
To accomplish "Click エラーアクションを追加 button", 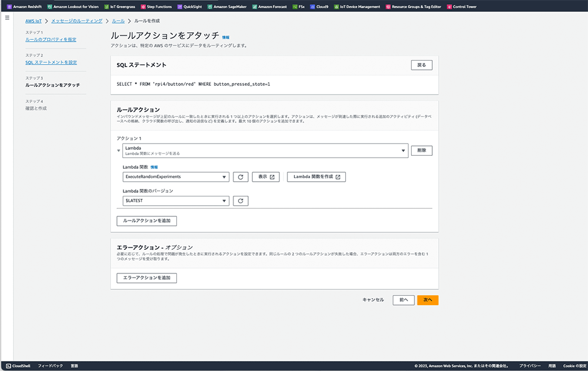I will tap(146, 278).
